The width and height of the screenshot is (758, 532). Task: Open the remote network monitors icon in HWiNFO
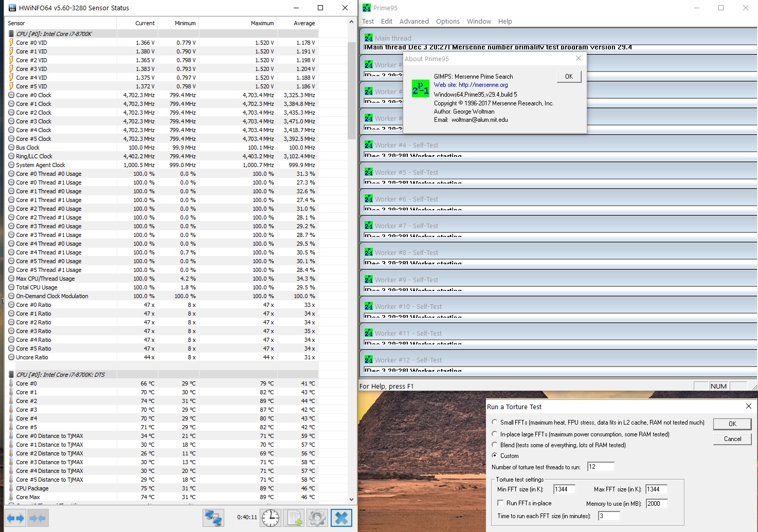pos(213,518)
